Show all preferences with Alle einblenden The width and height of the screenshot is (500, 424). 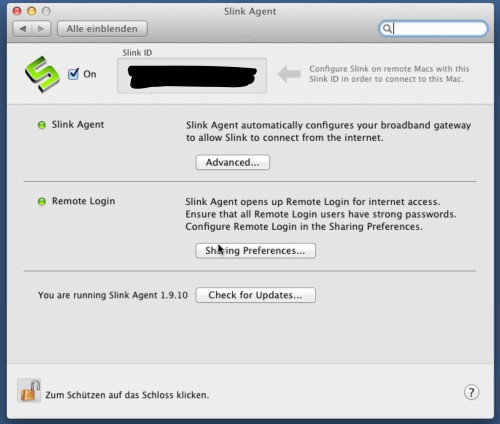[102, 29]
